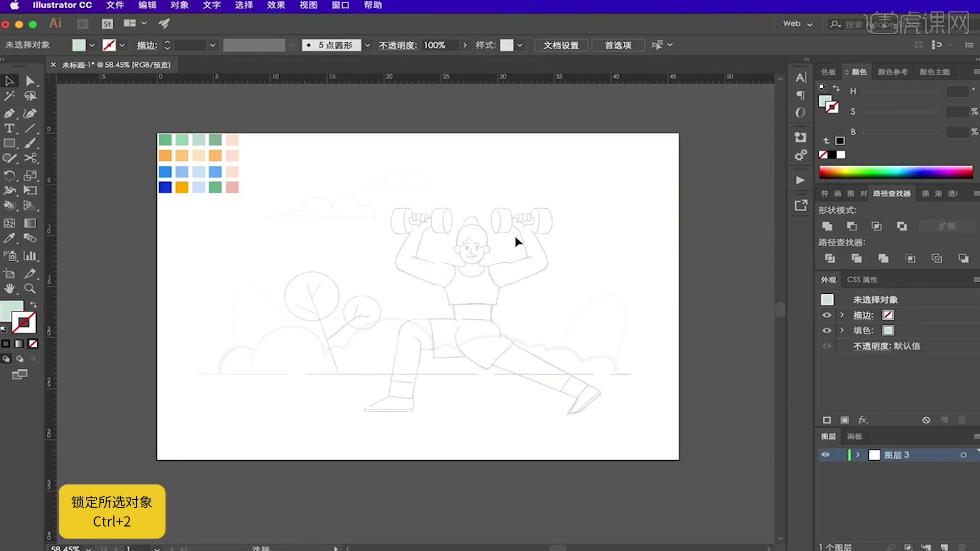Select the Rotate tool
This screenshot has width=980, height=551.
[9, 176]
